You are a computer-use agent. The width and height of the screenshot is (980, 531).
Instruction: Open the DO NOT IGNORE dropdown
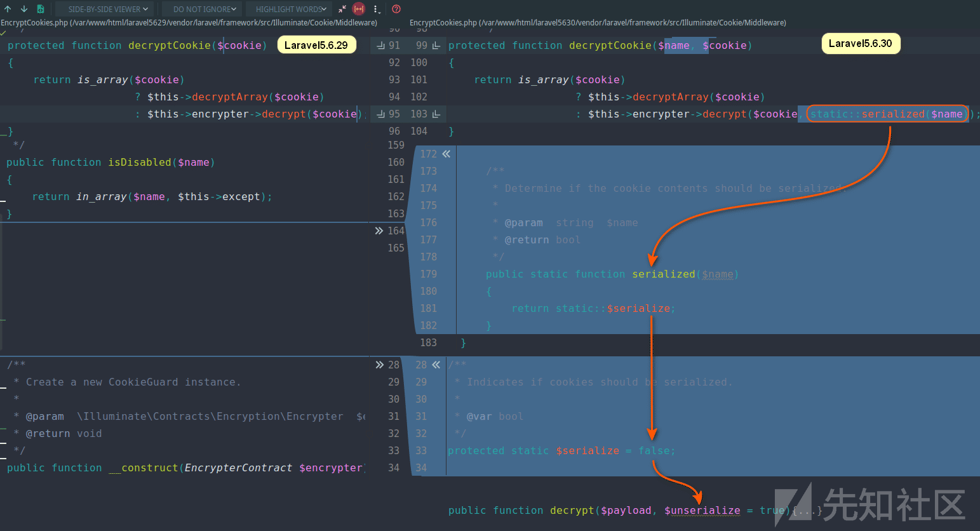tap(201, 9)
